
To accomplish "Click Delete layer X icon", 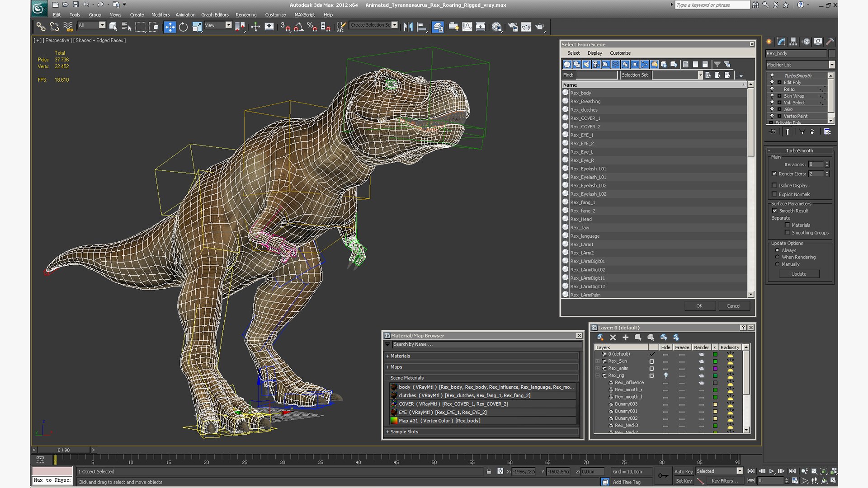I will point(613,337).
